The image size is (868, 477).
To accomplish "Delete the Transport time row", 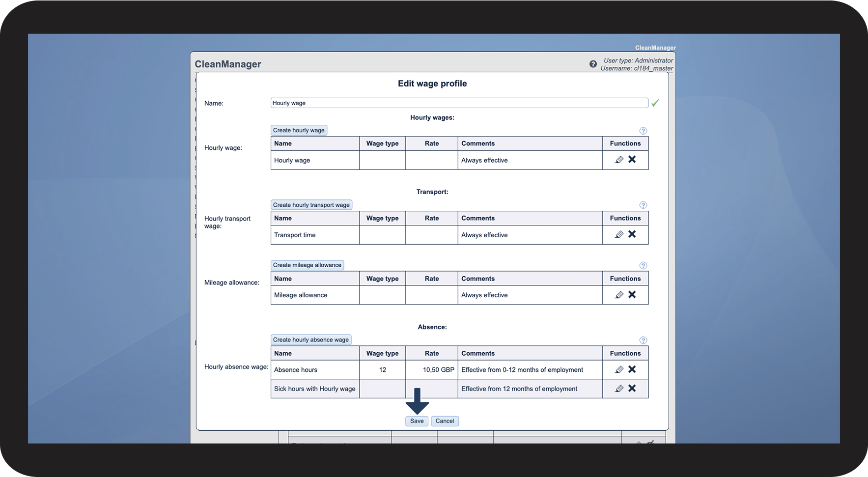I will pos(632,234).
